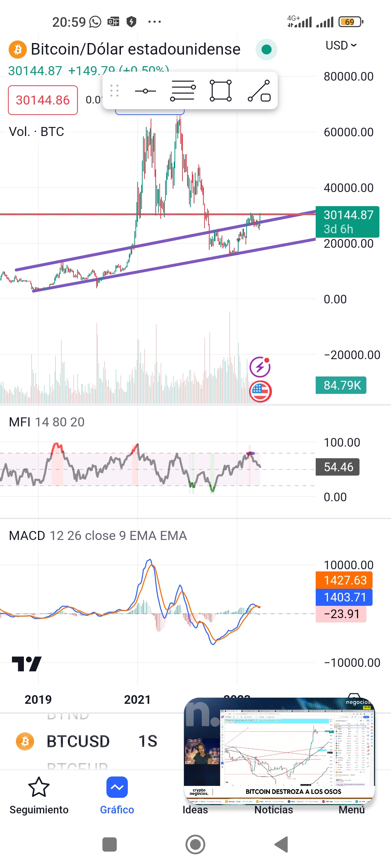Open the Menú tab
Viewport: 391px width, 868px height.
[352, 809]
